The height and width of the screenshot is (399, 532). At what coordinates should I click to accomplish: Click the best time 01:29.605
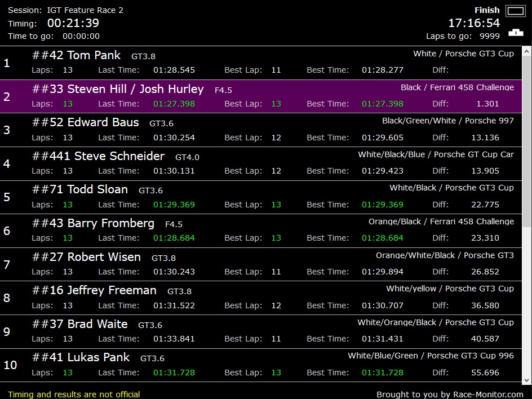coord(382,138)
